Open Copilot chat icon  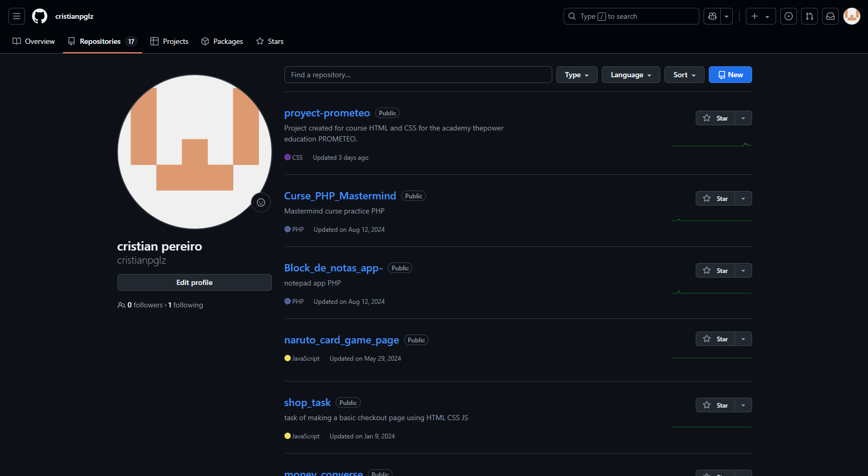pyautogui.click(x=712, y=16)
